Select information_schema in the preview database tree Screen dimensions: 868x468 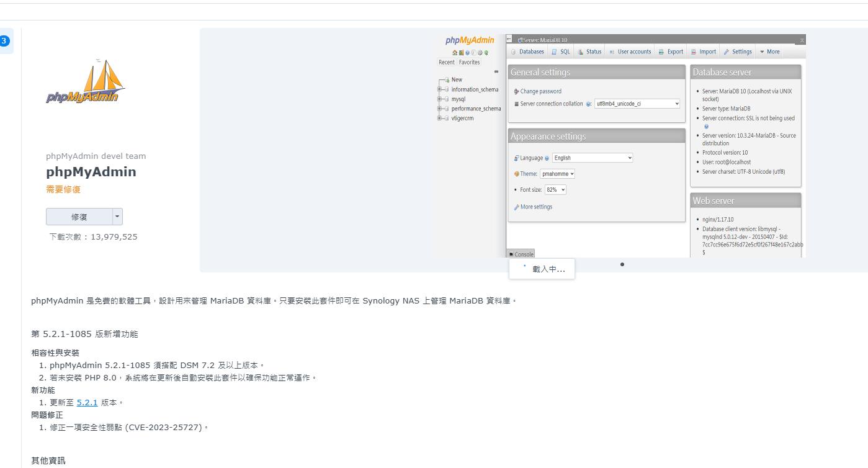click(475, 89)
